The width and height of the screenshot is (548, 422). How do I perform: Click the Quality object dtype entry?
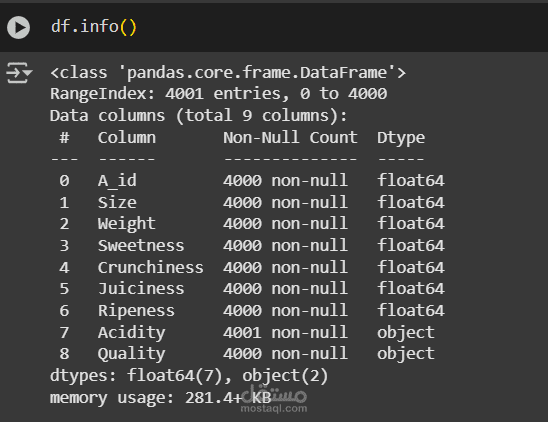point(406,354)
